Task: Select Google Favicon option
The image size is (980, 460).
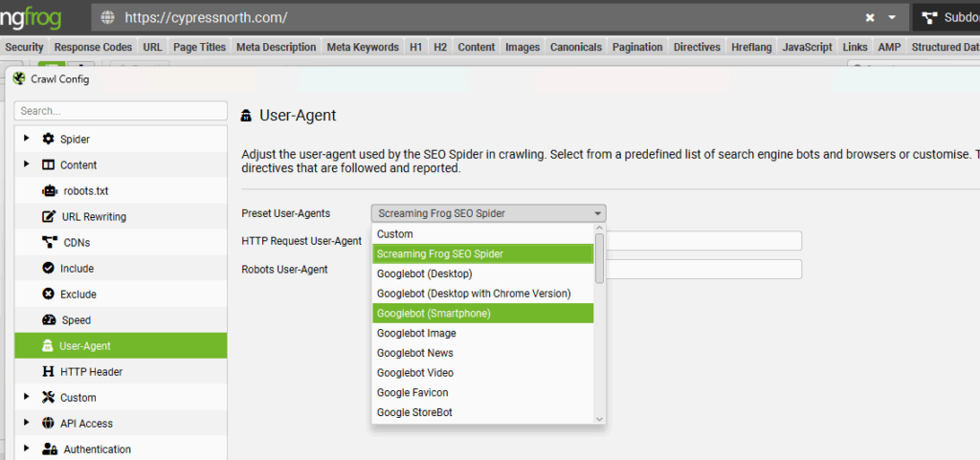Action: point(482,393)
